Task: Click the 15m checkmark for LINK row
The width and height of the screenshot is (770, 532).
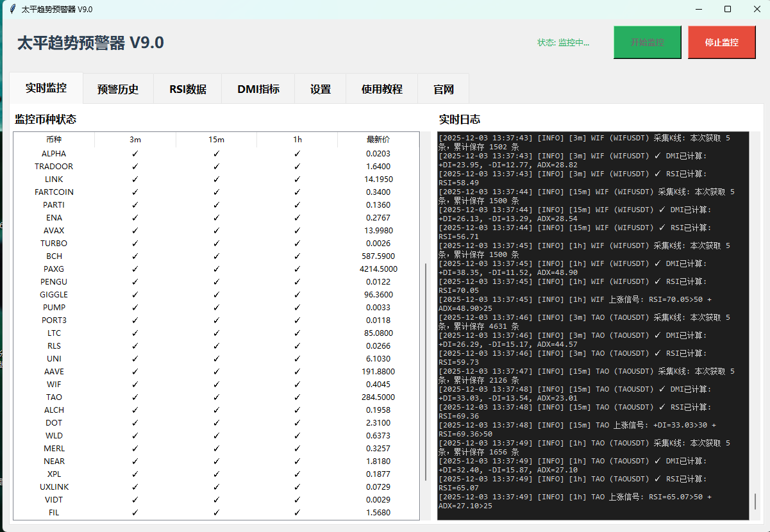Action: coord(216,179)
